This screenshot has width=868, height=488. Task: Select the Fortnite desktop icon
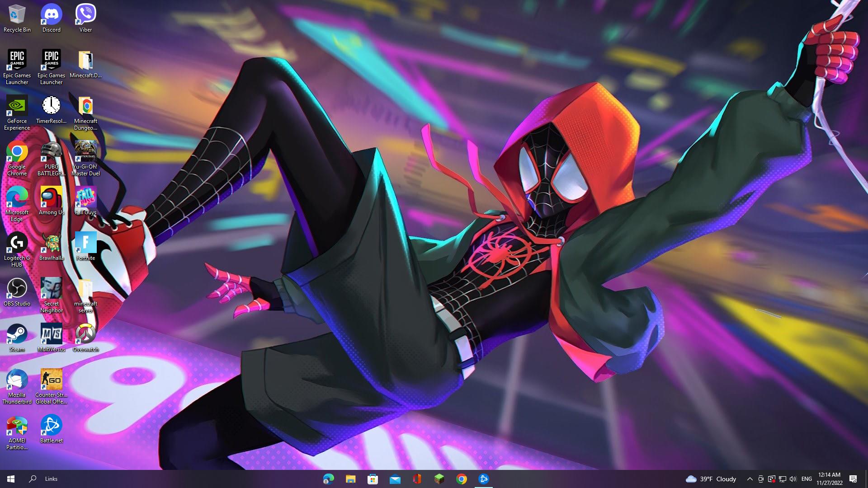click(85, 244)
